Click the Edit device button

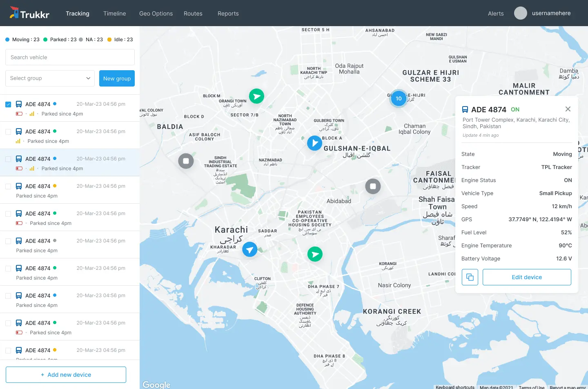click(x=527, y=277)
